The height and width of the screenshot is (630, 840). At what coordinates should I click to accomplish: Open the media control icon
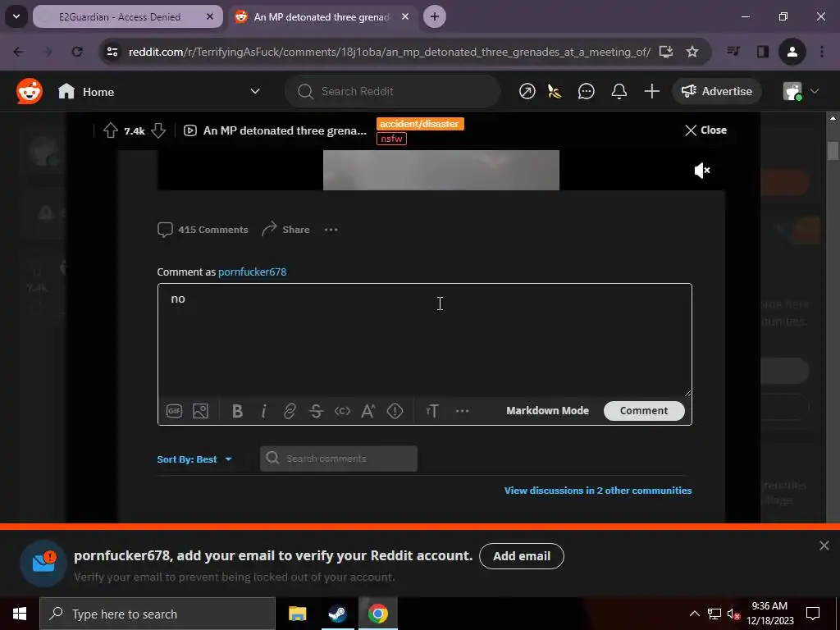[733, 52]
